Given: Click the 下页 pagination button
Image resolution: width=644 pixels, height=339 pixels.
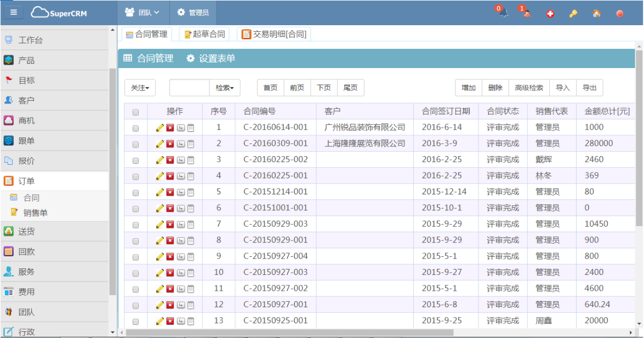Looking at the screenshot, I should click(x=324, y=88).
